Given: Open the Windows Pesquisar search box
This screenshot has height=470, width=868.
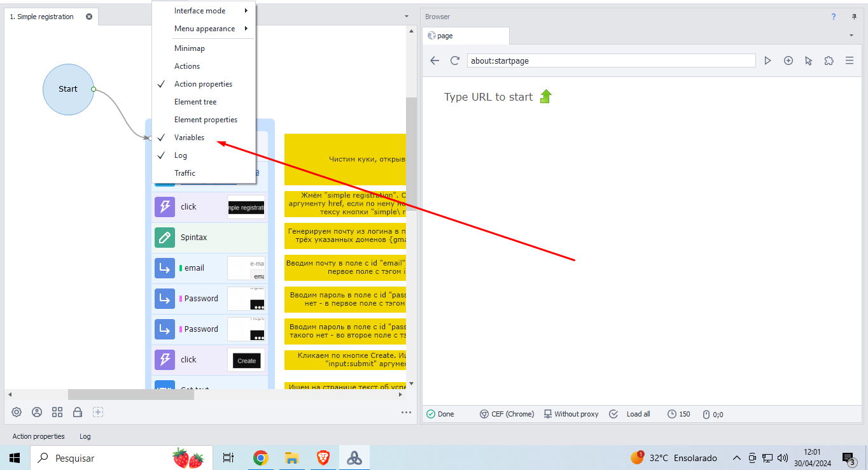Looking at the screenshot, I should tap(121, 458).
